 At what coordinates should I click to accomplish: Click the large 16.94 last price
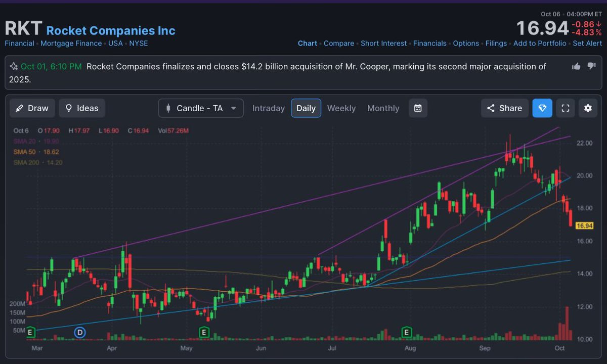[x=542, y=29]
